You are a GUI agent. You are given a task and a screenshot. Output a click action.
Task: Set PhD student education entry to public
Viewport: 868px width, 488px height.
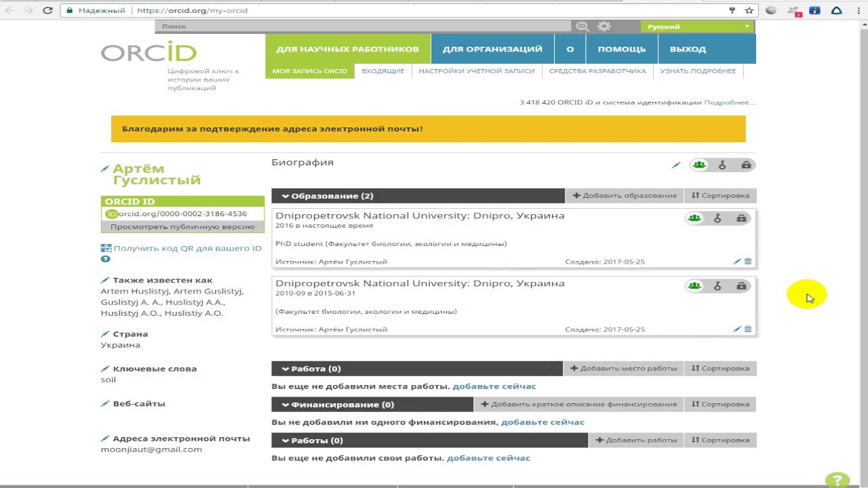[694, 218]
